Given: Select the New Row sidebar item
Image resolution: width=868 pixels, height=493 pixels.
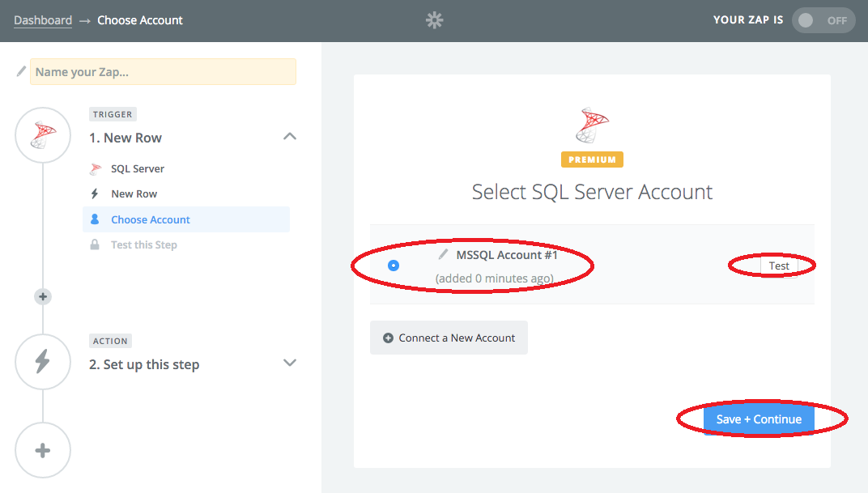Looking at the screenshot, I should (x=134, y=193).
